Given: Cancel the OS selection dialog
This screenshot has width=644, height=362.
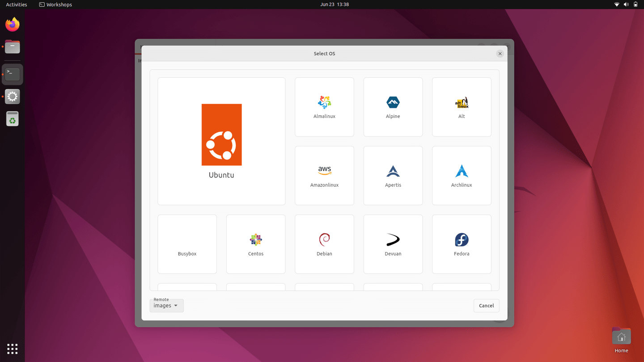Looking at the screenshot, I should [486, 305].
